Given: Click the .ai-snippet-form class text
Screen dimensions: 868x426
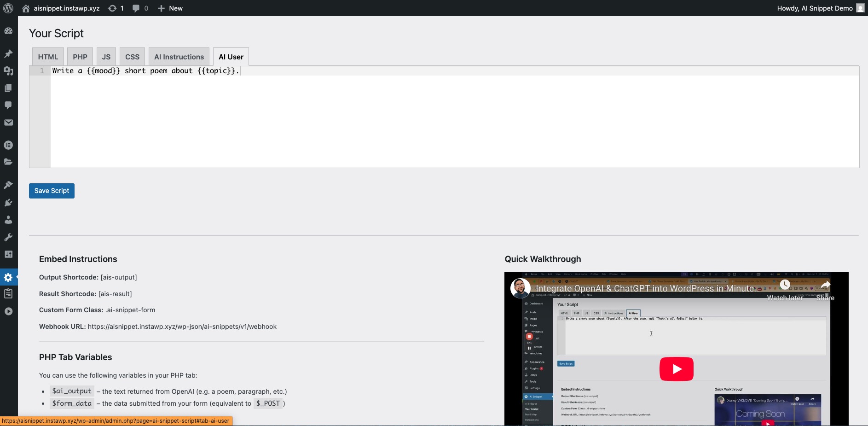Looking at the screenshot, I should (130, 310).
